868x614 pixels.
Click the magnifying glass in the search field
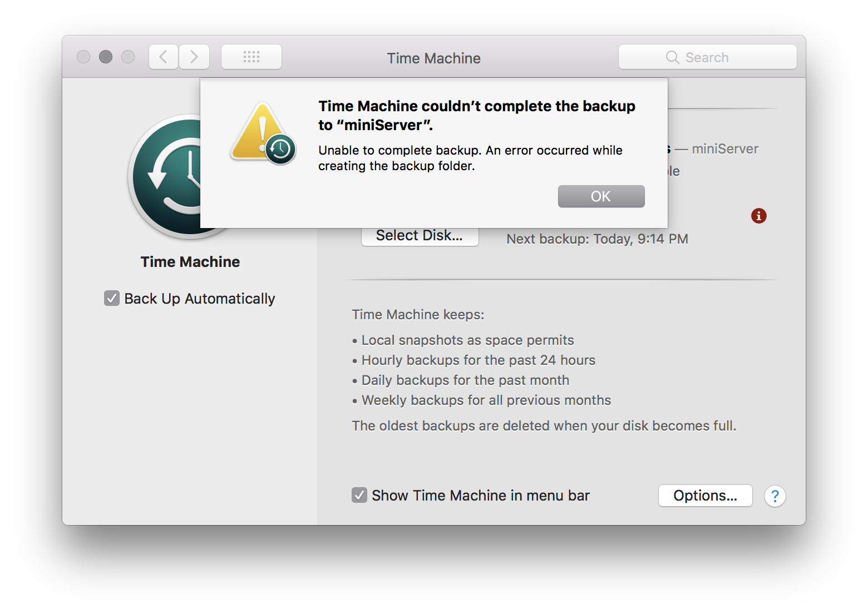click(x=672, y=57)
